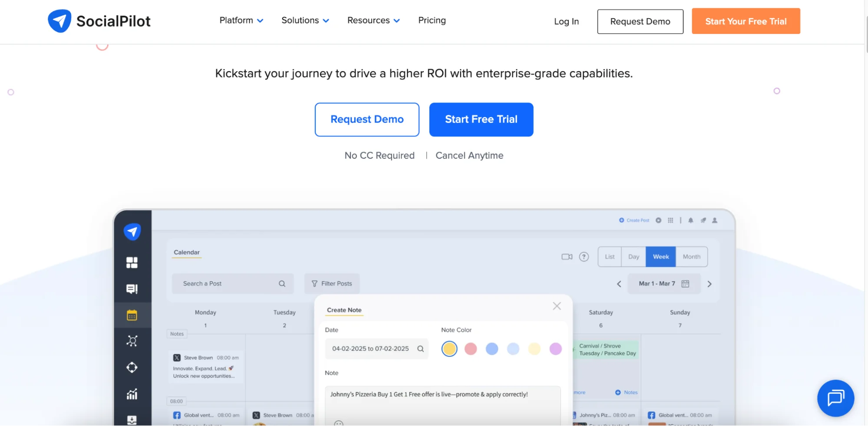Screen dimensions: 868x426
Task: Click the Date range field in Create Note
Action: click(376, 349)
